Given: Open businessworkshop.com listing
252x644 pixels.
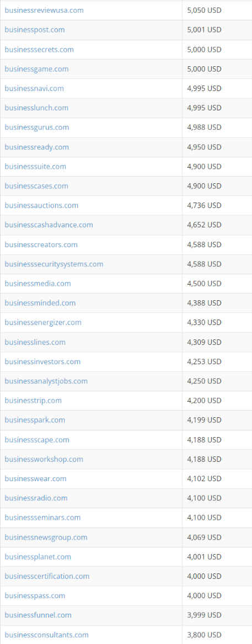Looking at the screenshot, I should [x=44, y=459].
